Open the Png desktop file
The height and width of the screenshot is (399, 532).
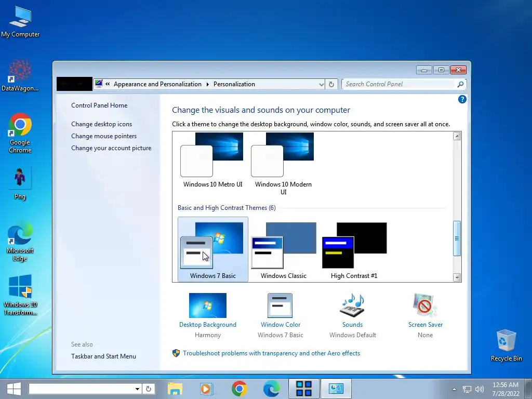point(20,183)
